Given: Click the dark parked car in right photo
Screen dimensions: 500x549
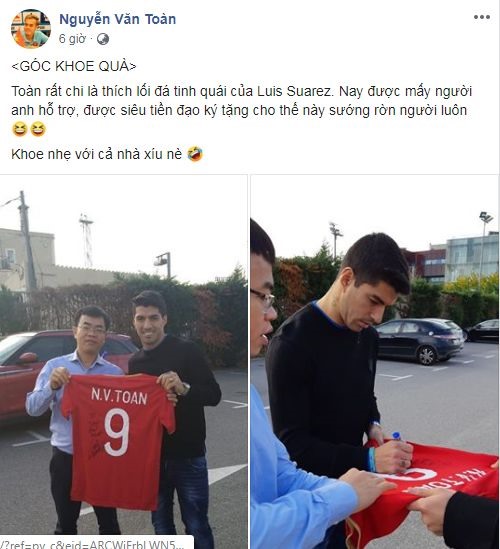Looking at the screenshot, I should (x=419, y=340).
